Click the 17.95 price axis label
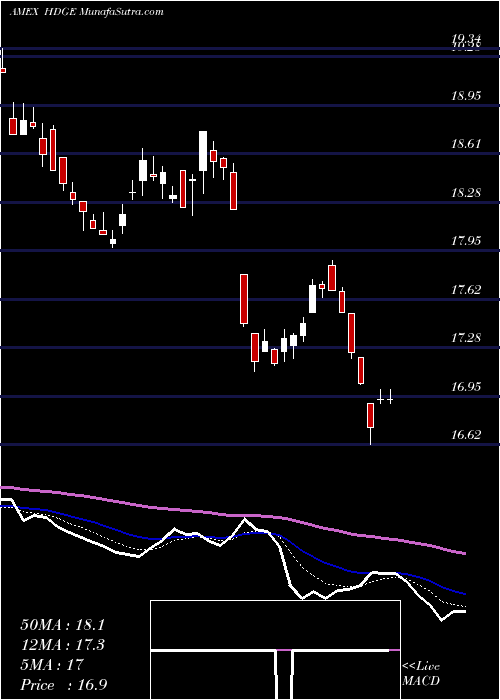 tap(466, 241)
